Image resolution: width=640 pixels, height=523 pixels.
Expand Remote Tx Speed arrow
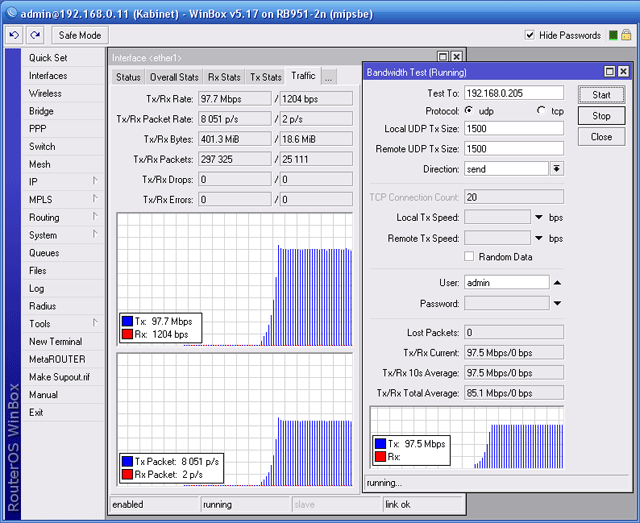pos(539,238)
